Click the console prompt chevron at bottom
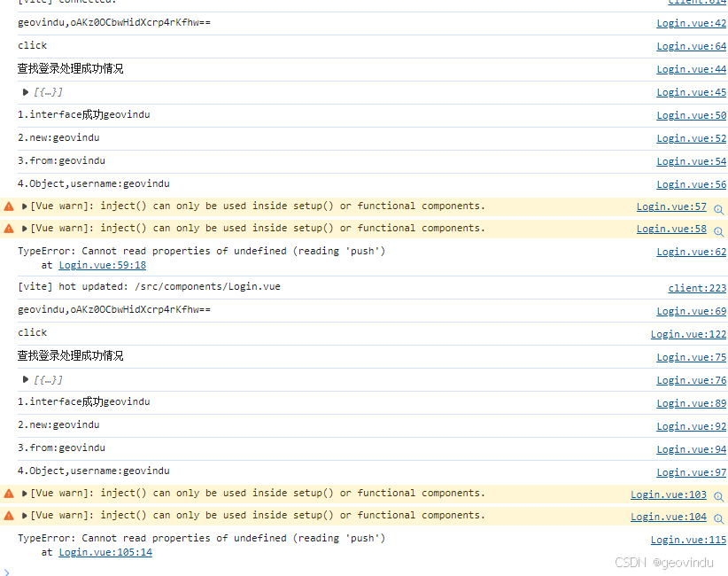The width and height of the screenshot is (728, 576). (6, 572)
